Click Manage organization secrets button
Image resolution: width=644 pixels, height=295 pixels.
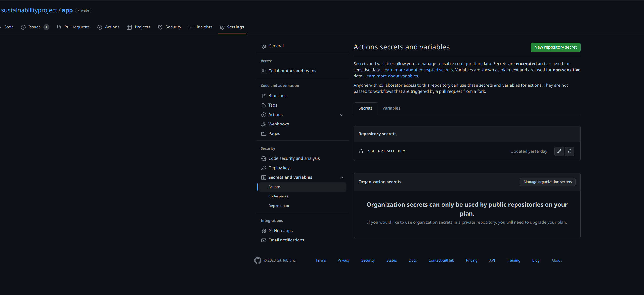tap(548, 182)
